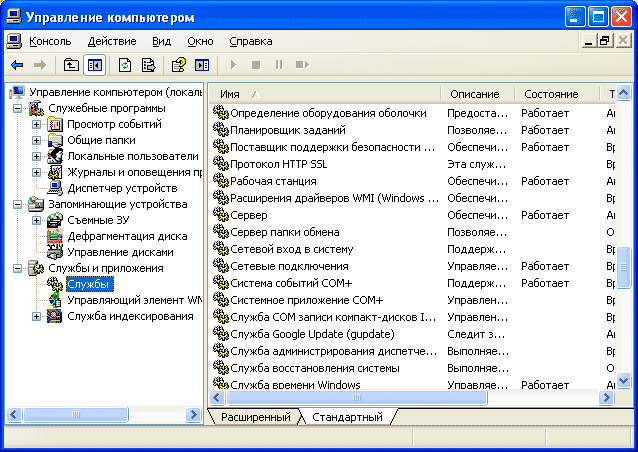Open the Справка menu

coord(251,41)
